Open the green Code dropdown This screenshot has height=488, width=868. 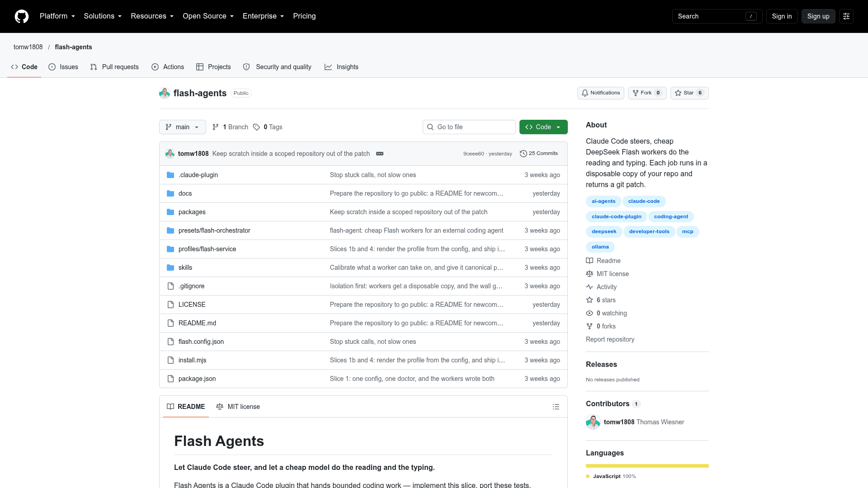(543, 127)
